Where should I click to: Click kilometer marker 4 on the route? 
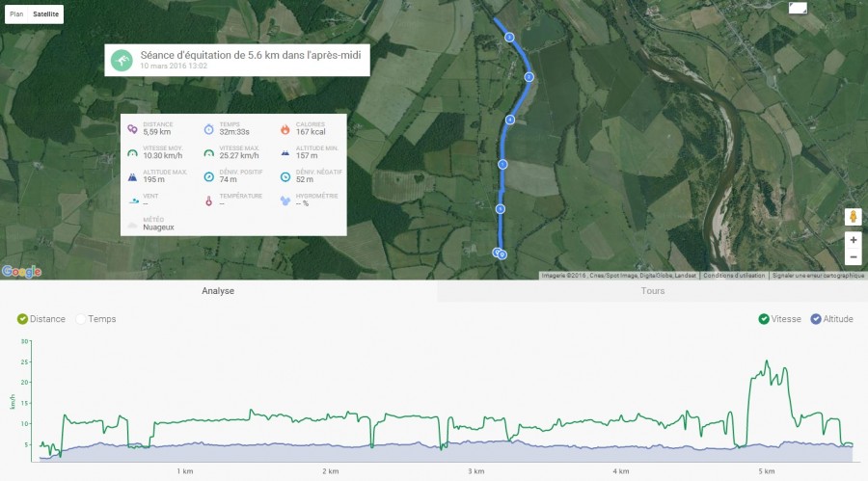[x=510, y=120]
